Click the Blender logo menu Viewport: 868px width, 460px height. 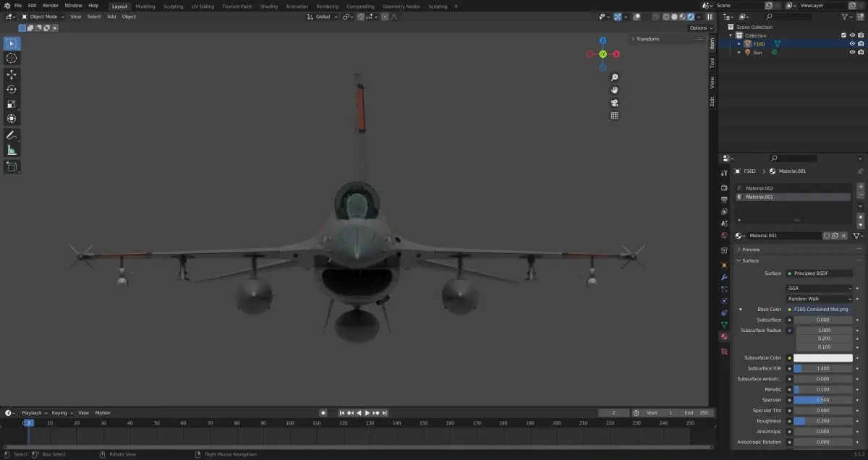7,6
